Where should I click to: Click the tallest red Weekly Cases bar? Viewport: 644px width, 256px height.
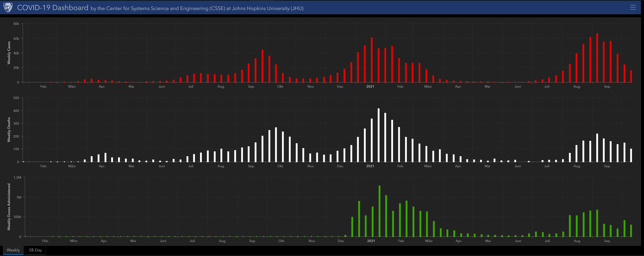click(597, 58)
